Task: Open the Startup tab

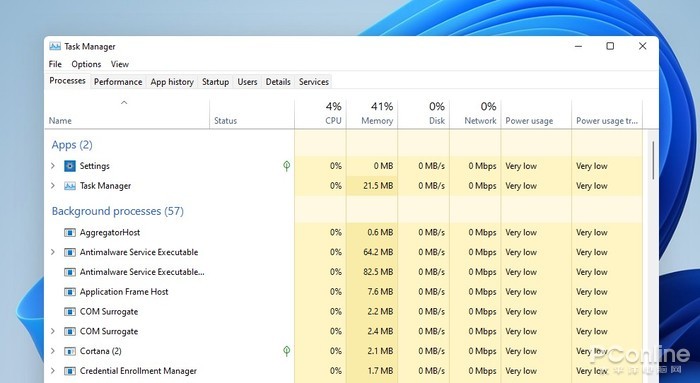Action: 215,82
